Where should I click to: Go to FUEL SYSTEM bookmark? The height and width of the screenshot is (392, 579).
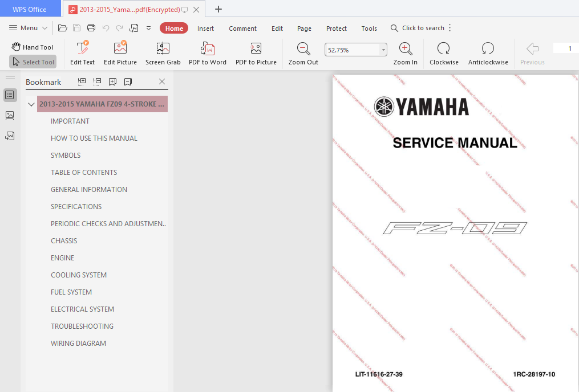pos(71,292)
